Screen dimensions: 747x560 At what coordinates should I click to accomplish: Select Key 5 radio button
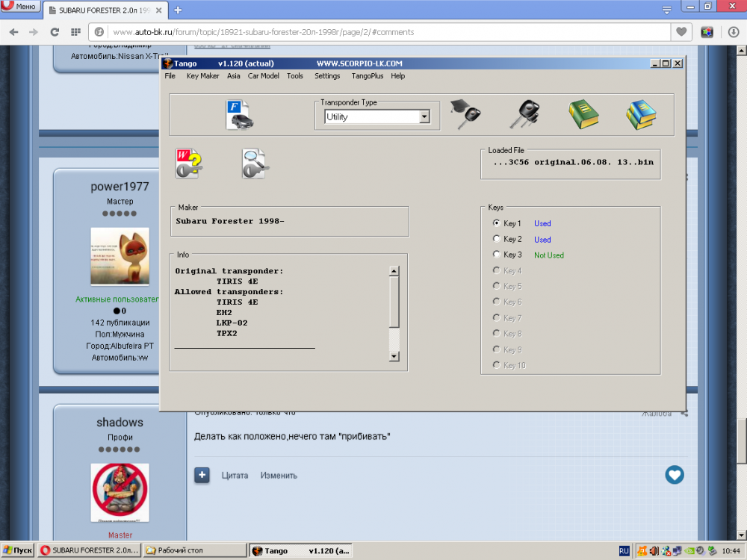coord(497,286)
